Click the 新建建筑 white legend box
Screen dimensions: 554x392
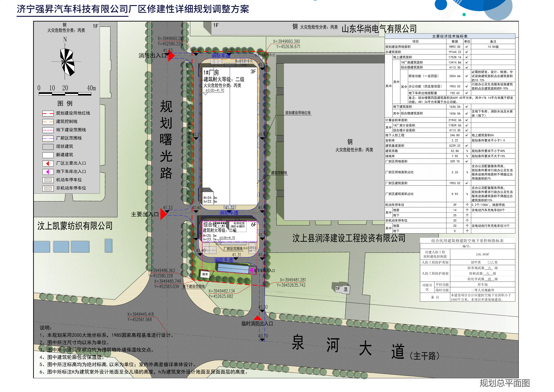48,155
